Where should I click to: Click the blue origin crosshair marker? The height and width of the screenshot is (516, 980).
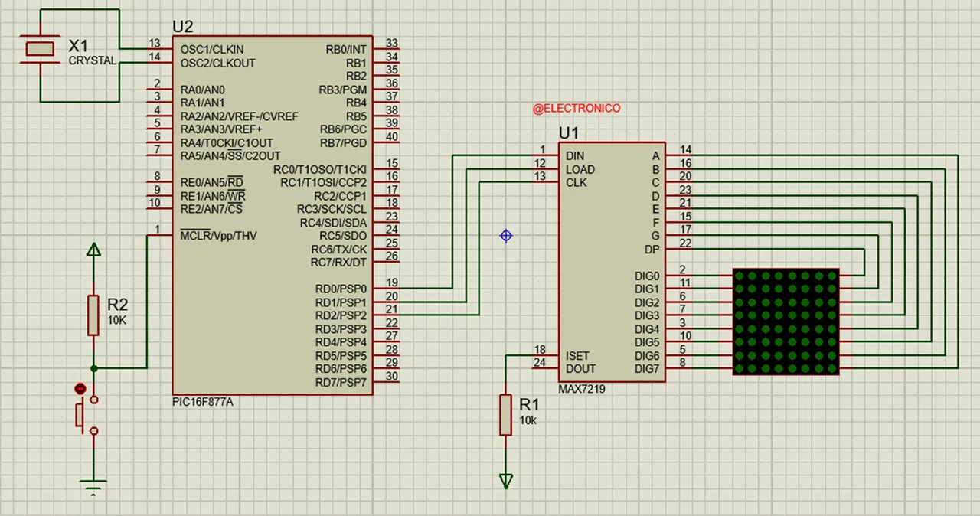coord(506,236)
